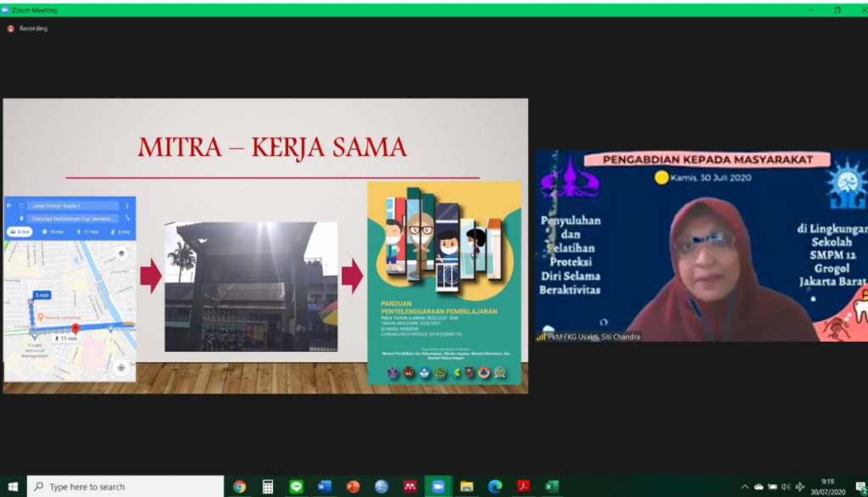This screenshot has height=497, width=868.
Task: Switch to Excel in taskbar
Action: tap(552, 487)
